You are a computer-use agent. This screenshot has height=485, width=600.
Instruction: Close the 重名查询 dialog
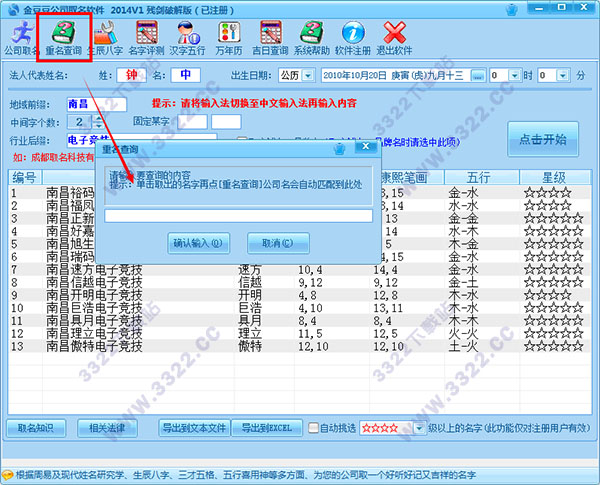(x=366, y=146)
